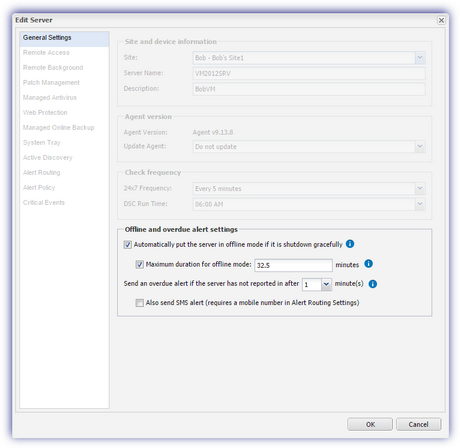The width and height of the screenshot is (460, 448).
Task: Click the Server Name input field
Action: click(309, 73)
